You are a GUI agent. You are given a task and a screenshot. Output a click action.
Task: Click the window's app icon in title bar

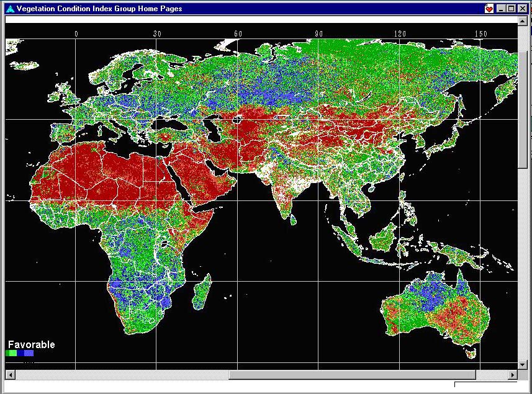[10, 9]
